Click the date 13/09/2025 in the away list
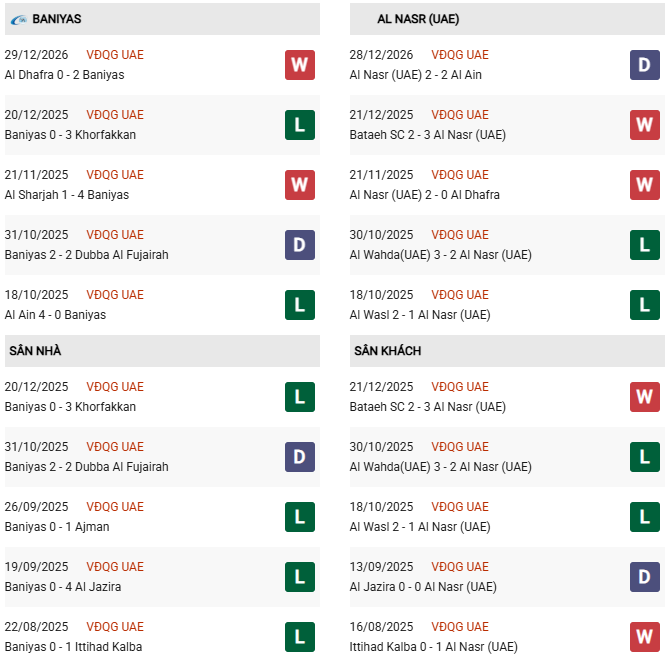Viewport: 666px width, 662px height. tap(381, 567)
